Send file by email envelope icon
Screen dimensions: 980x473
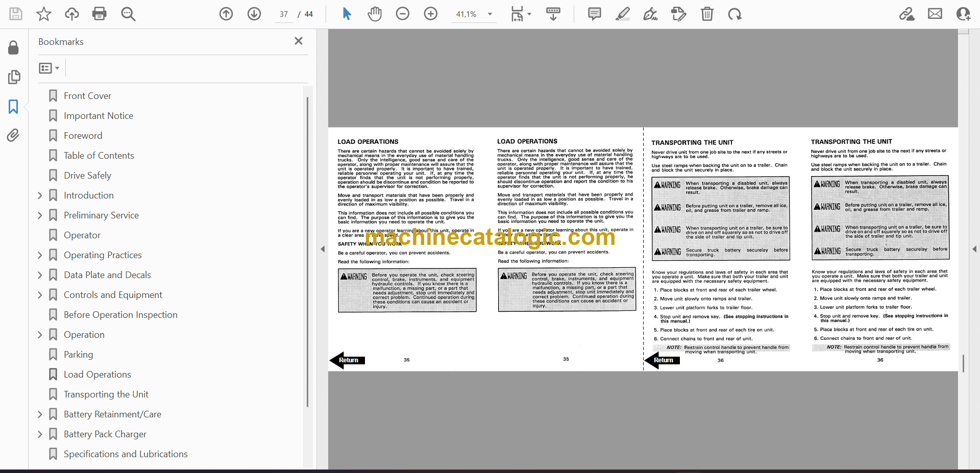click(935, 14)
